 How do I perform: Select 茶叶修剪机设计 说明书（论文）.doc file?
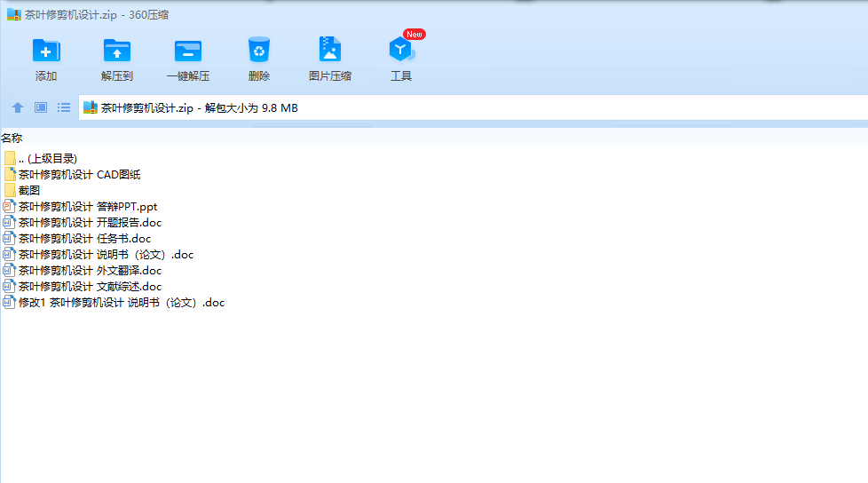pos(99,255)
